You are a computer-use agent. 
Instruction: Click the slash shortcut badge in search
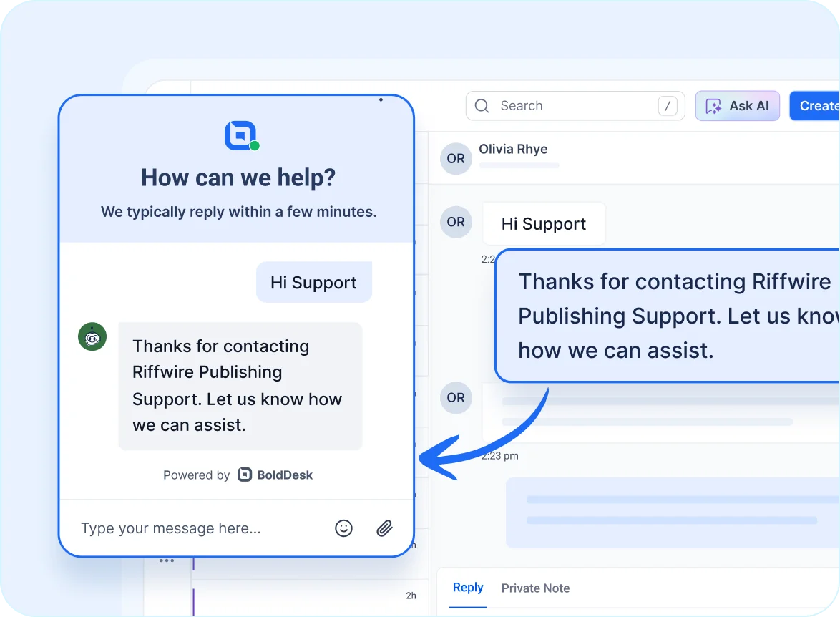tap(668, 105)
